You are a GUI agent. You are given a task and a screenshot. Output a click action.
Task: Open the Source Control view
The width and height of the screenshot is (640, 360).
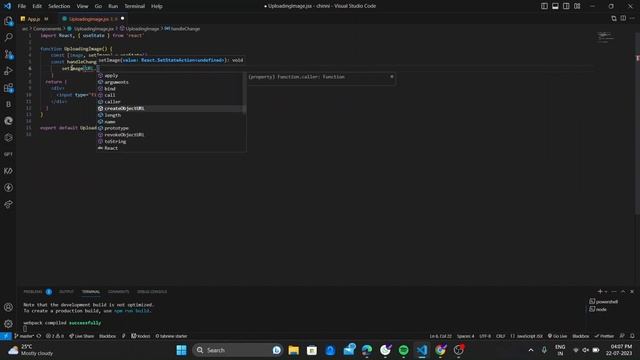pyautogui.click(x=8, y=54)
